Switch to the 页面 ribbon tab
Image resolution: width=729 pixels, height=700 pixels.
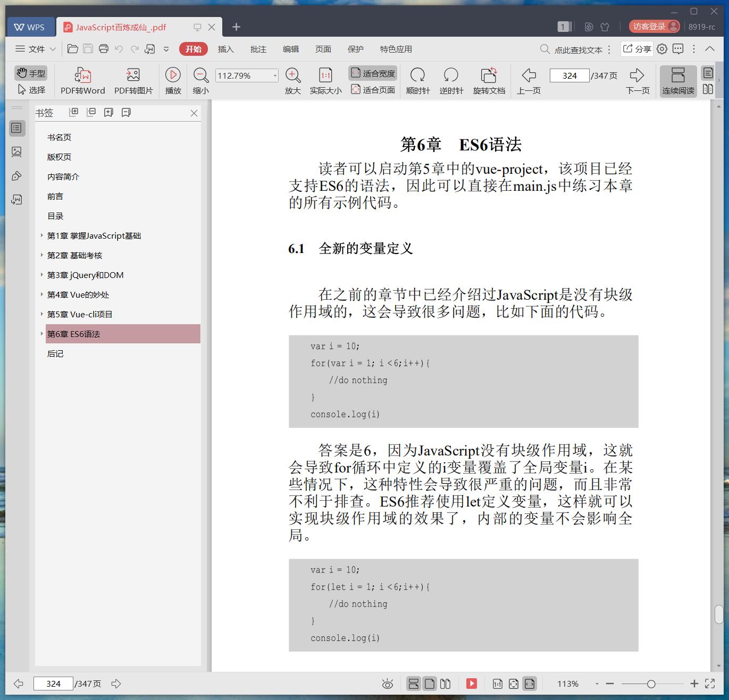(x=323, y=49)
